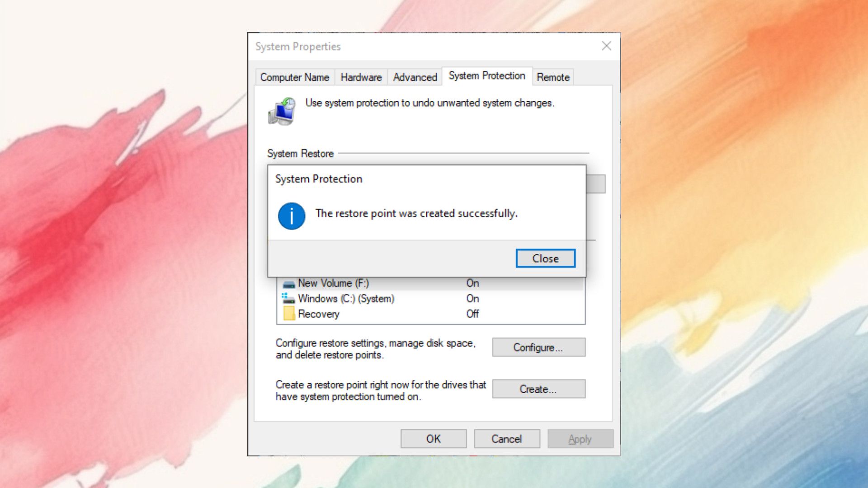Open the Hardware tab
868x488 pixels.
coord(361,77)
